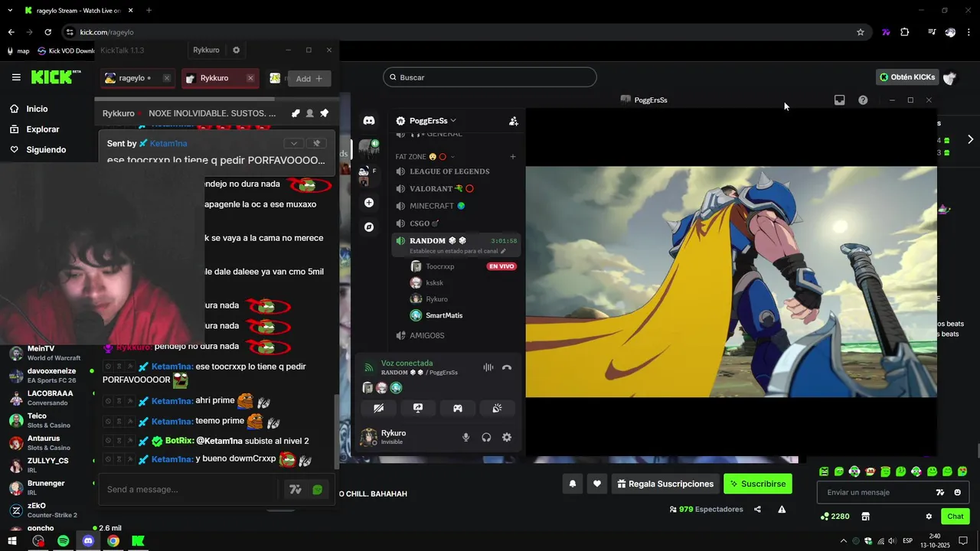
Task: Focus the Kick Buscar search field
Action: coord(490,77)
